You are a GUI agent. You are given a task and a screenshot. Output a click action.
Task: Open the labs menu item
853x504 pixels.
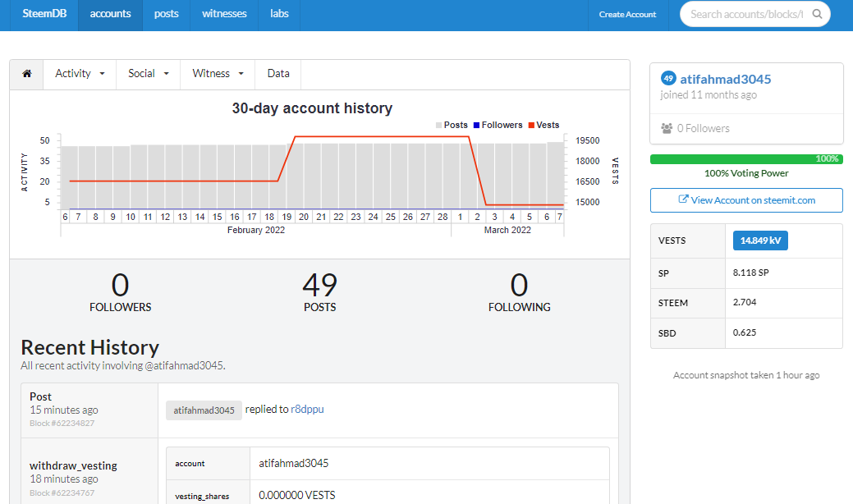(279, 15)
